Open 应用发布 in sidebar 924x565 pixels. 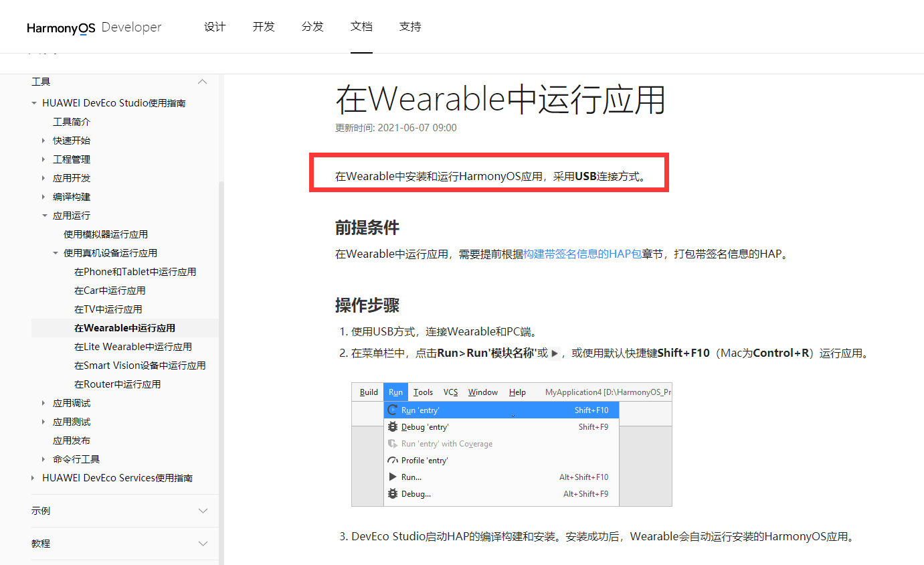tap(72, 440)
